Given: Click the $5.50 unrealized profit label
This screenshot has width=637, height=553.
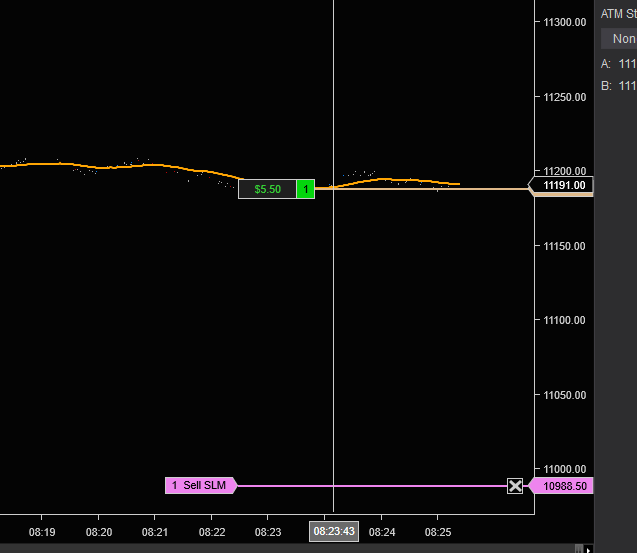Looking at the screenshot, I should point(267,189).
